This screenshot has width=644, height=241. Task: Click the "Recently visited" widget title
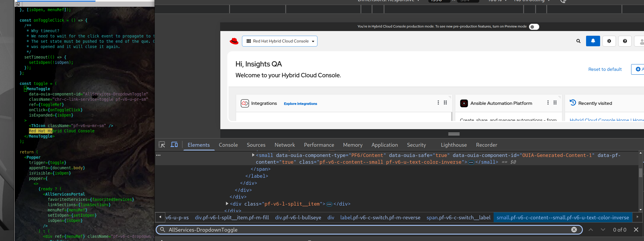point(595,103)
